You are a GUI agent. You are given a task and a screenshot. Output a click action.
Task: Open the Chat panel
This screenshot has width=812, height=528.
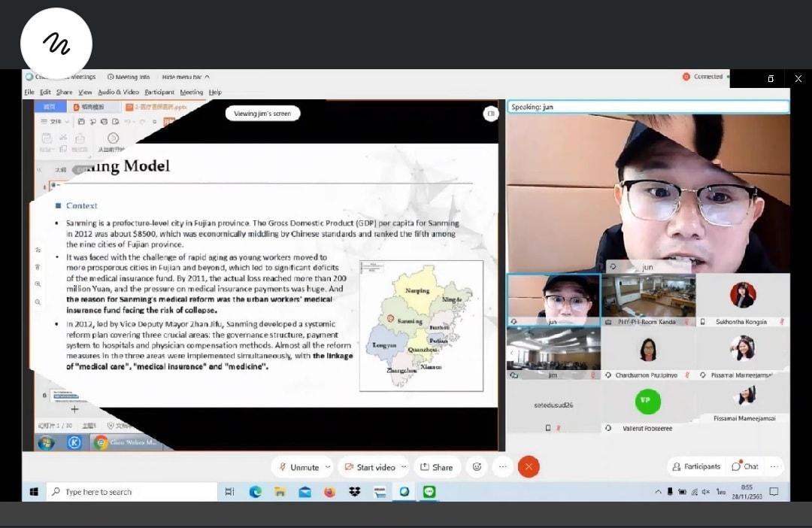(745, 466)
